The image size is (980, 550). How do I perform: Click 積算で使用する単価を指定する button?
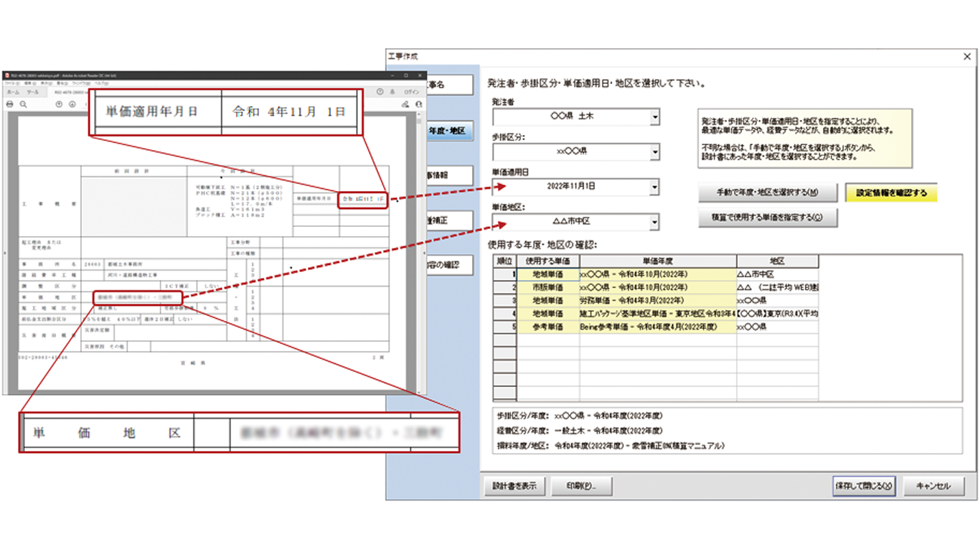[x=768, y=218]
